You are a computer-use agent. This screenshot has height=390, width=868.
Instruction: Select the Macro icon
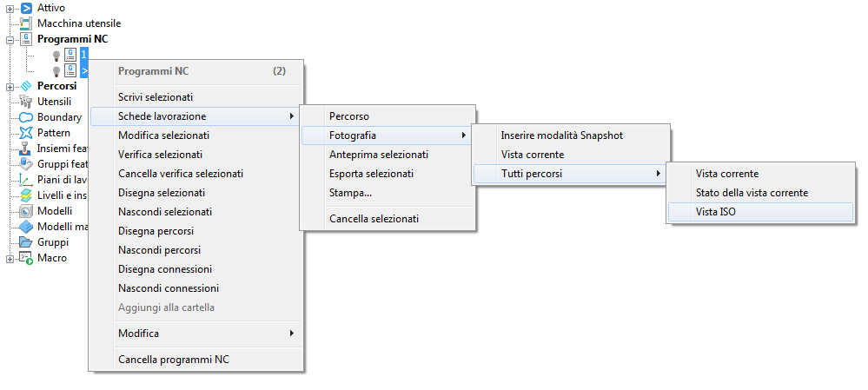point(26,258)
